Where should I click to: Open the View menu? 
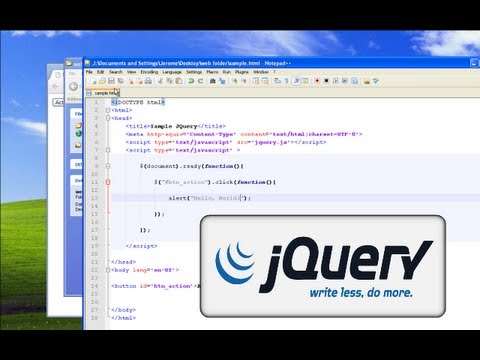131,72
